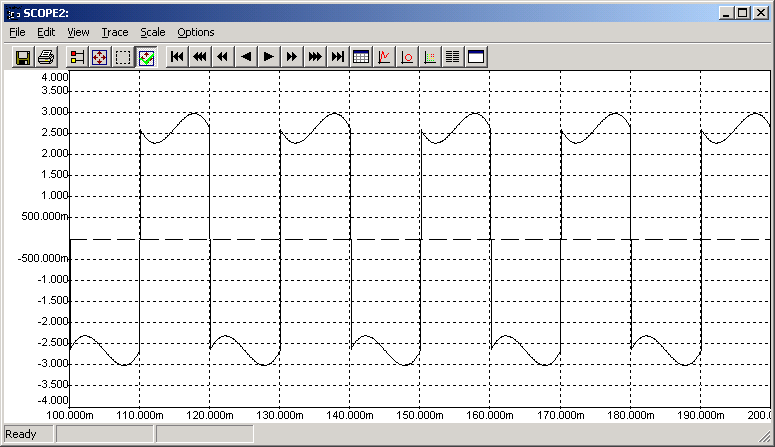Open the View menu
775x447 pixels.
pos(78,32)
